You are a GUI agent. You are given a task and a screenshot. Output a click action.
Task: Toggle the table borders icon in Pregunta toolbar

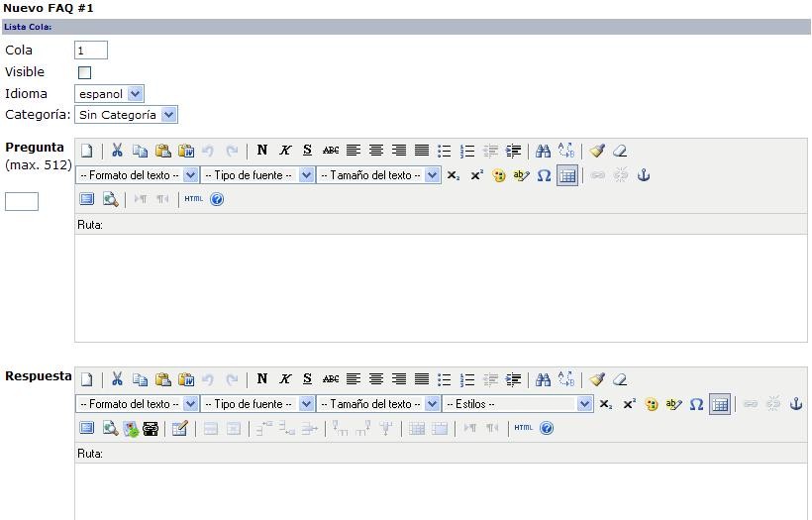tap(566, 175)
